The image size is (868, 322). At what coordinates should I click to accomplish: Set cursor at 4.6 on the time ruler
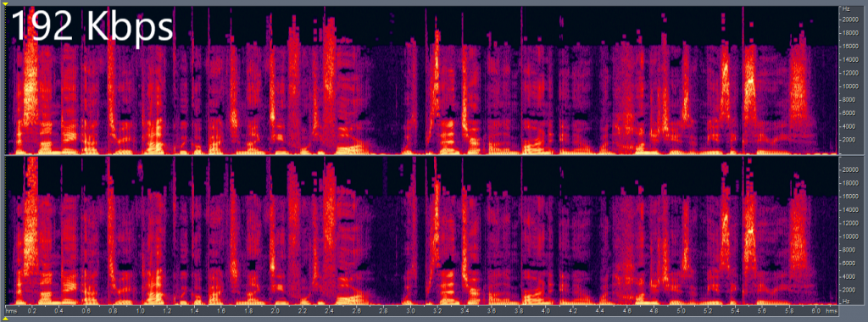click(x=627, y=311)
